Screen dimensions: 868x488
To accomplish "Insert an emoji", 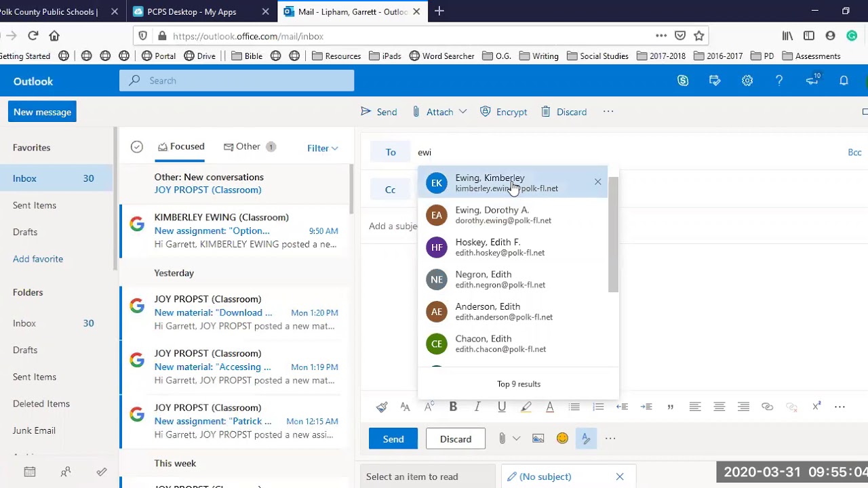I will pyautogui.click(x=562, y=439).
